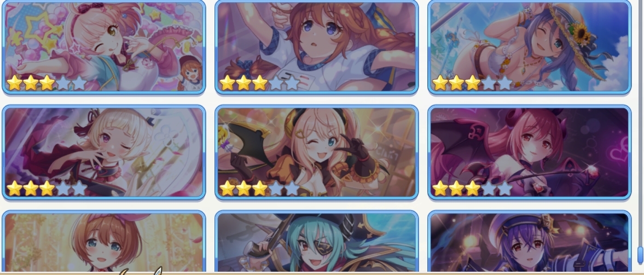Open the pink-haired winking idol card
The height and width of the screenshot is (275, 644).
tap(103, 47)
